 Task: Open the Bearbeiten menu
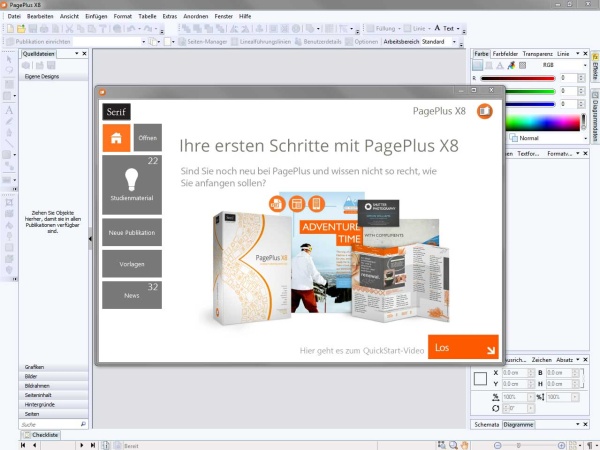pyautogui.click(x=40, y=16)
